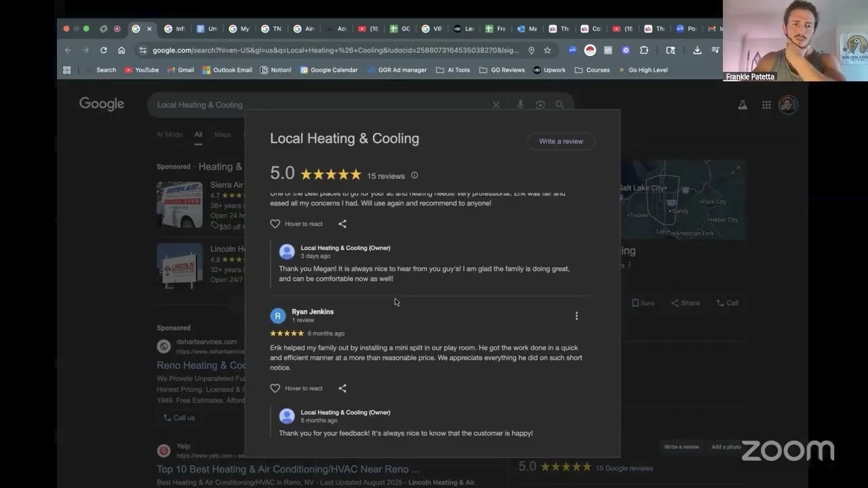Open the Google account avatar menu

[x=788, y=105]
